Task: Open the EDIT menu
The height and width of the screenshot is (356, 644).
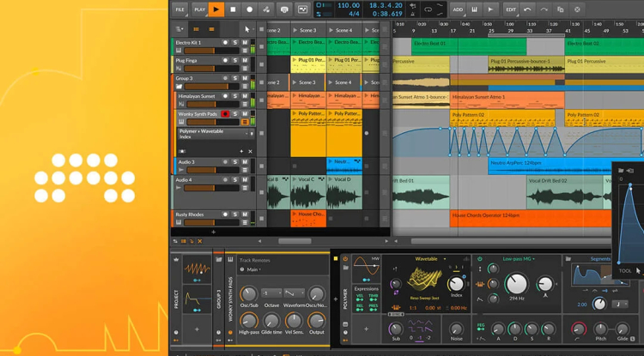Action: coord(511,9)
